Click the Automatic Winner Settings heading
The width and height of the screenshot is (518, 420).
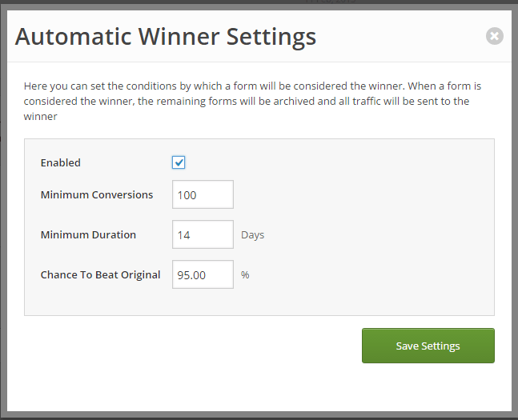pyautogui.click(x=166, y=36)
